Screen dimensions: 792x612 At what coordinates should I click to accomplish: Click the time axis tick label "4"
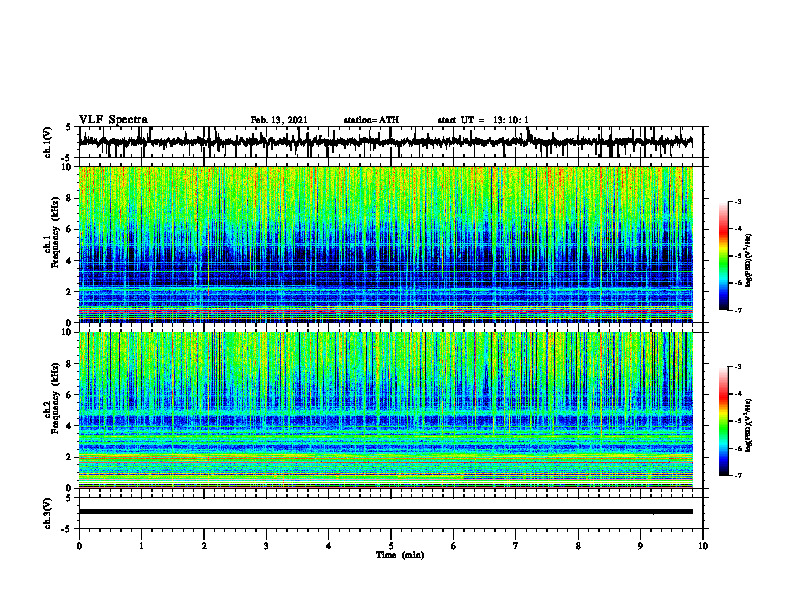[x=329, y=546]
